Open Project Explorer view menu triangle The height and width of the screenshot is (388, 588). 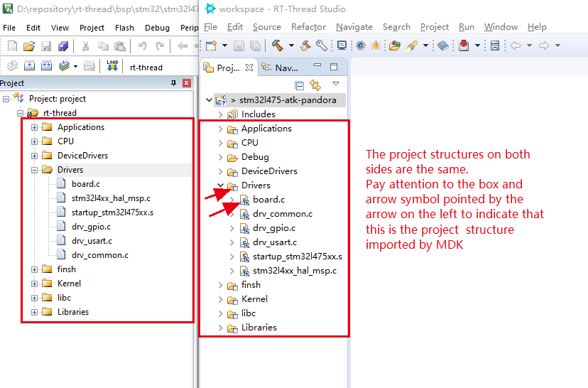point(336,84)
